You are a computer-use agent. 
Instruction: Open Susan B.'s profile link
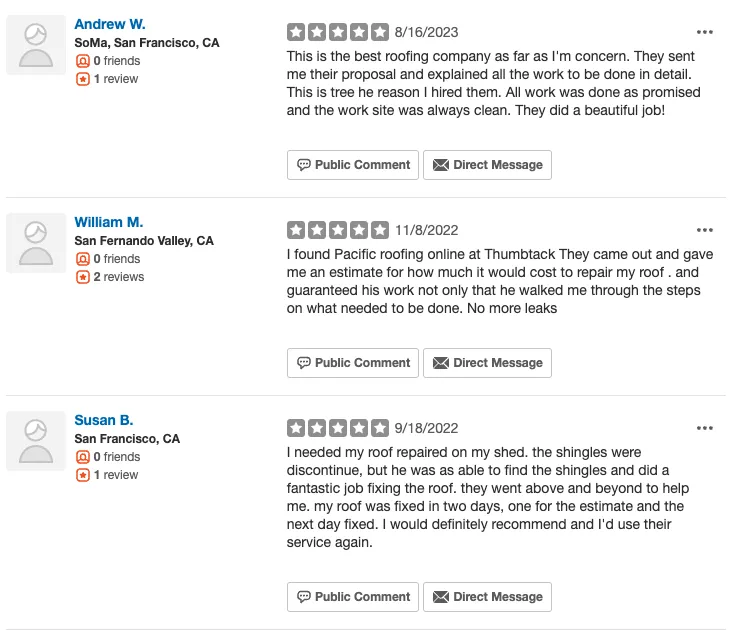103,420
